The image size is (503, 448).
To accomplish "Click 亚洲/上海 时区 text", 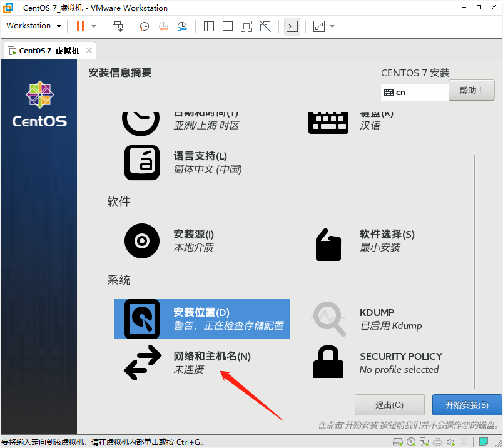I will [x=206, y=125].
